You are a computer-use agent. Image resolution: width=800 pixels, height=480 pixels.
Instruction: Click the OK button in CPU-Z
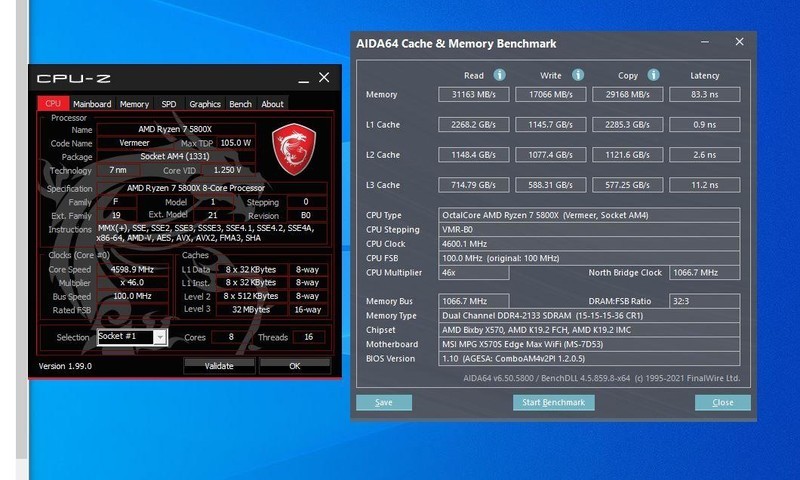pos(294,366)
